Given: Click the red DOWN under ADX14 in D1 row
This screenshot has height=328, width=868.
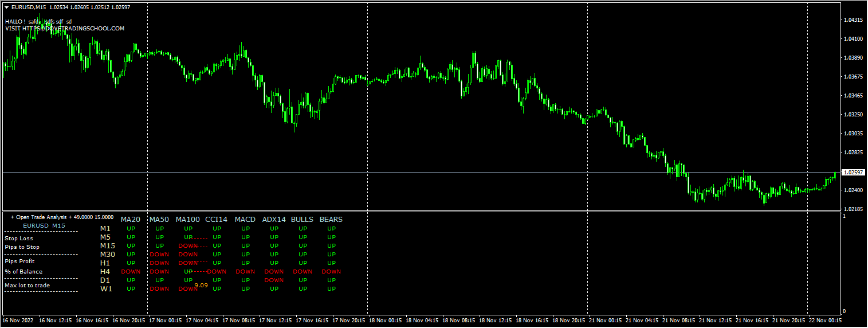Looking at the screenshot, I should point(274,280).
